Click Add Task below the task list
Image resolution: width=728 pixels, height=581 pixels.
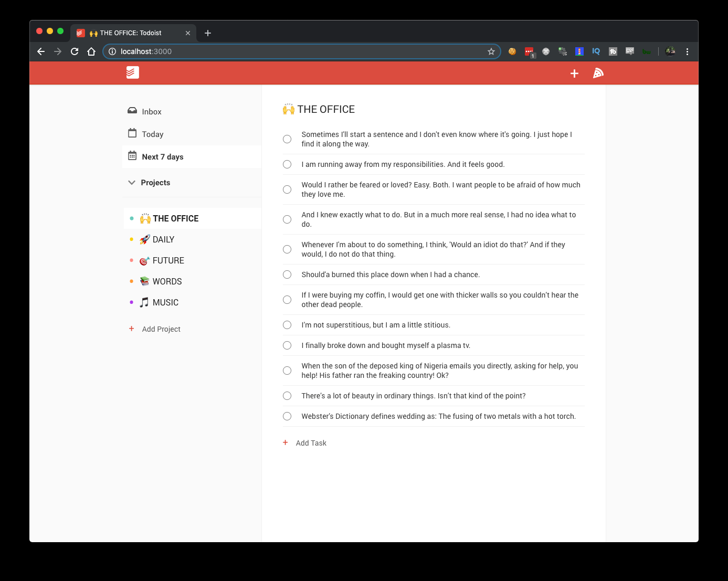pos(312,442)
